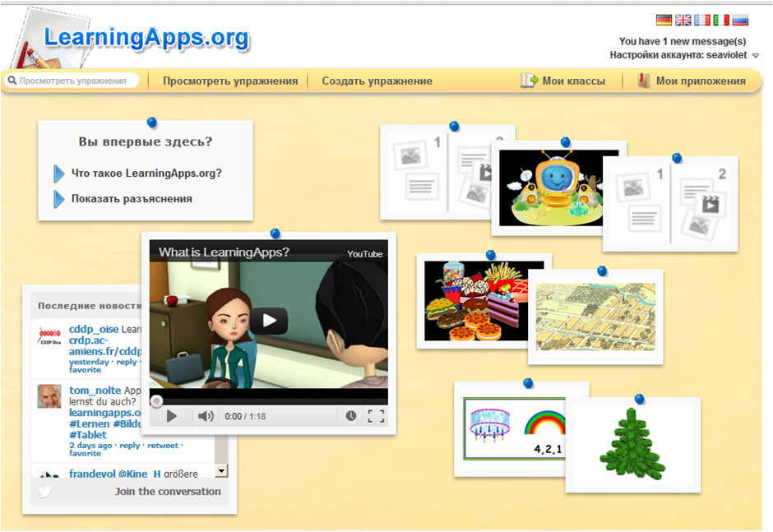Click the #Lernen hashtag
This screenshot has height=532, width=773.
tap(90, 424)
